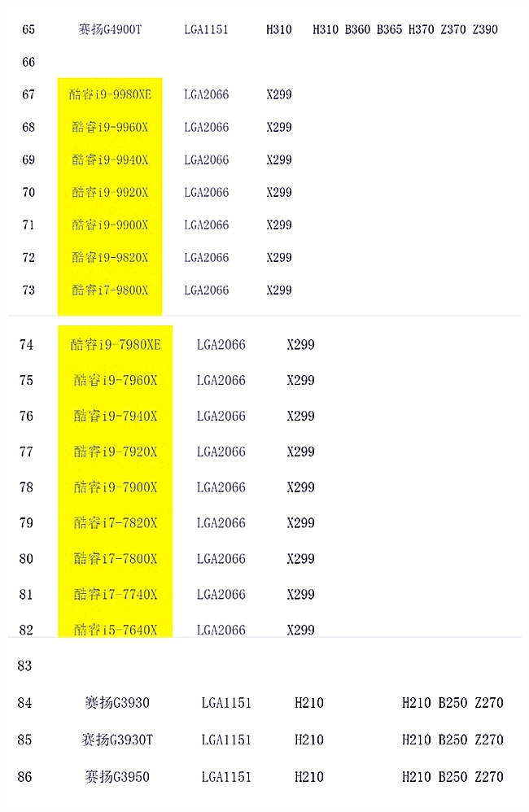Click the X299 chipset in row 82
Screen dimensions: 529x812
(x=300, y=630)
